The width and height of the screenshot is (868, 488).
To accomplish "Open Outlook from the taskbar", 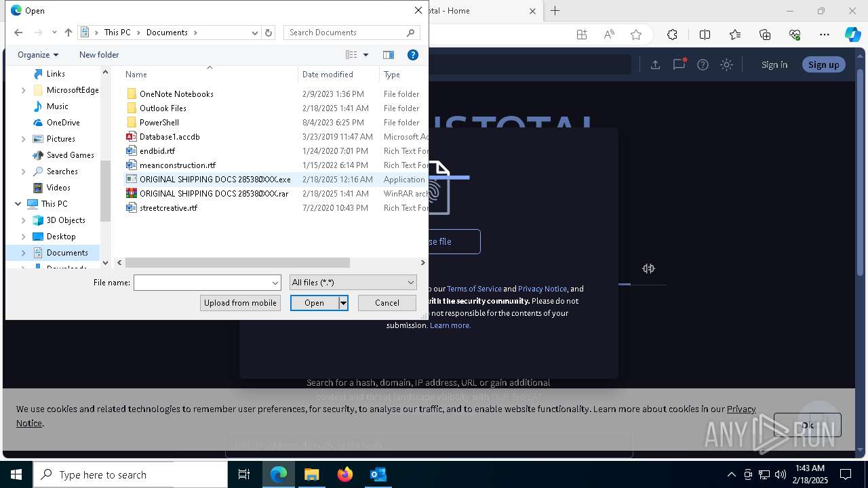I will tap(378, 474).
